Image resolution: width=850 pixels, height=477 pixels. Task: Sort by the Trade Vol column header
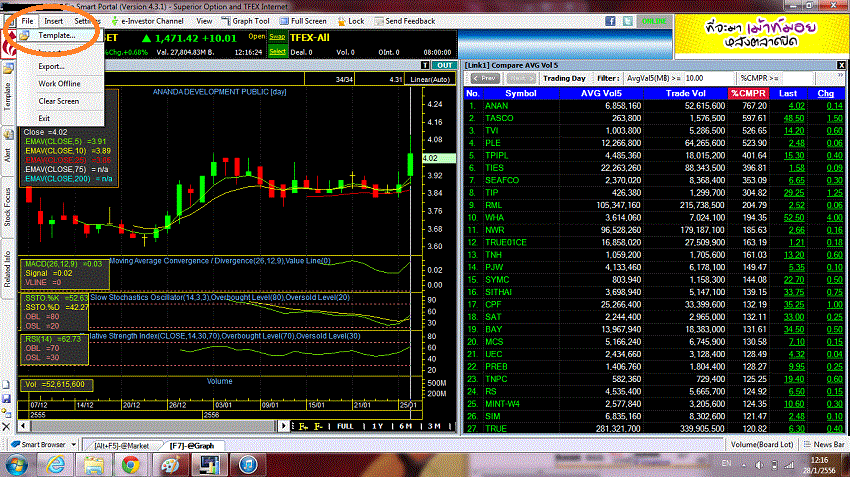pos(686,93)
